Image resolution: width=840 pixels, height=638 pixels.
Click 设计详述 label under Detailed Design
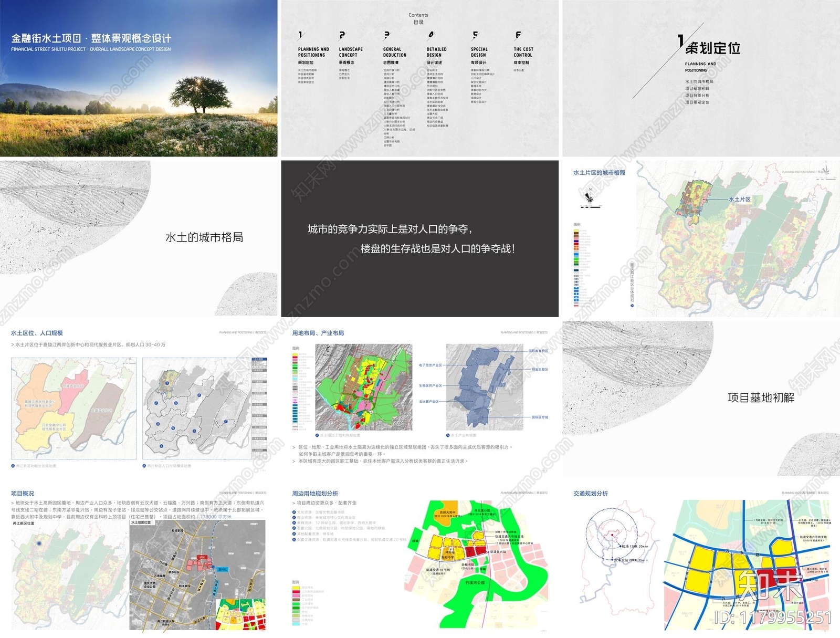coord(434,62)
